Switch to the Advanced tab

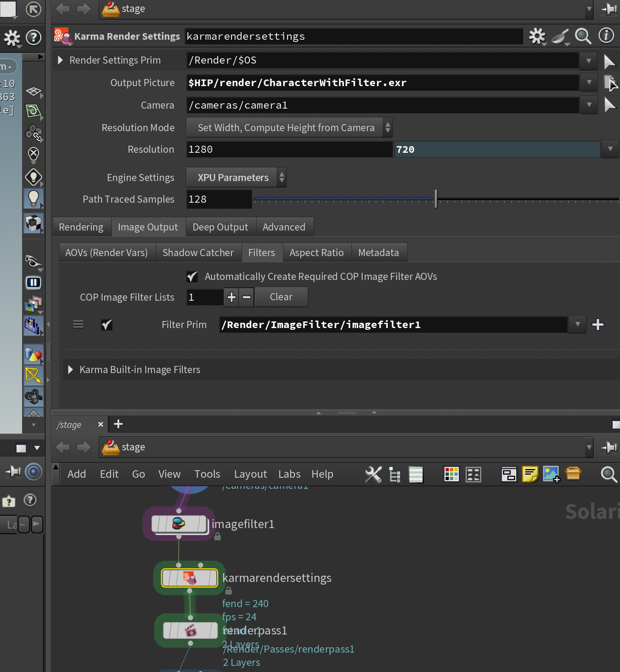284,227
